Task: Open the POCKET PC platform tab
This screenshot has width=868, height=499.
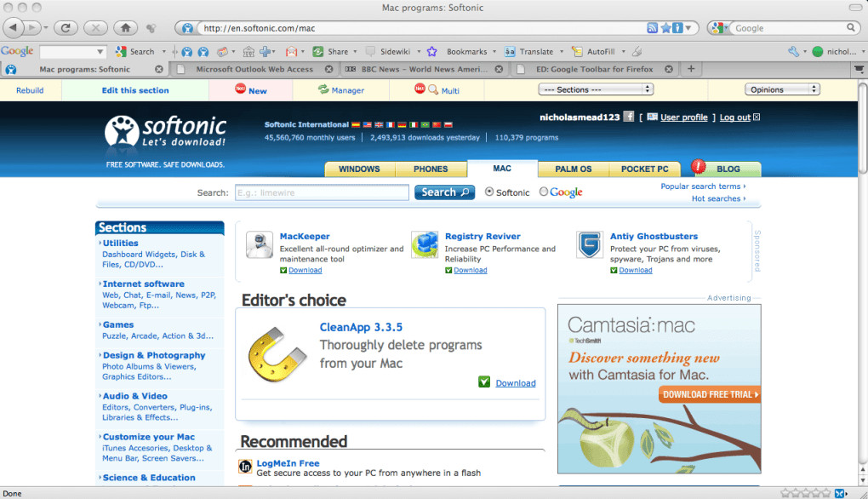Action: click(x=644, y=169)
